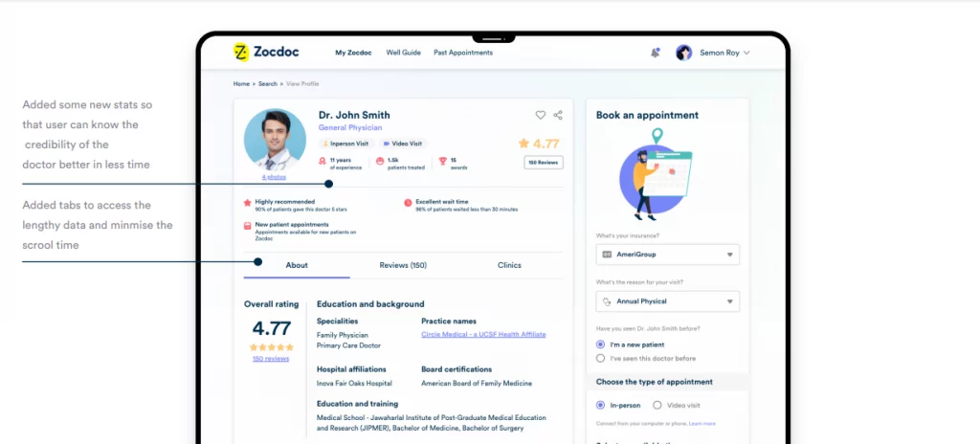Click the awards trophy icon
The image size is (980, 444).
click(x=443, y=162)
